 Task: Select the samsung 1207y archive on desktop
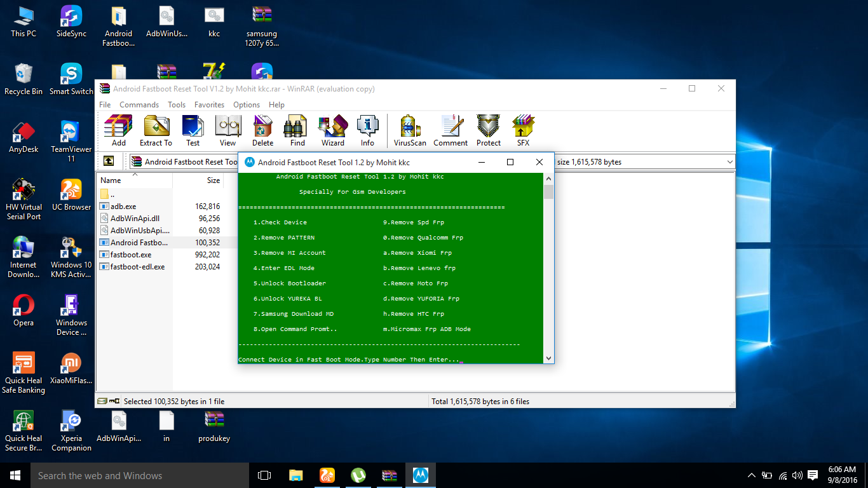pyautogui.click(x=262, y=26)
